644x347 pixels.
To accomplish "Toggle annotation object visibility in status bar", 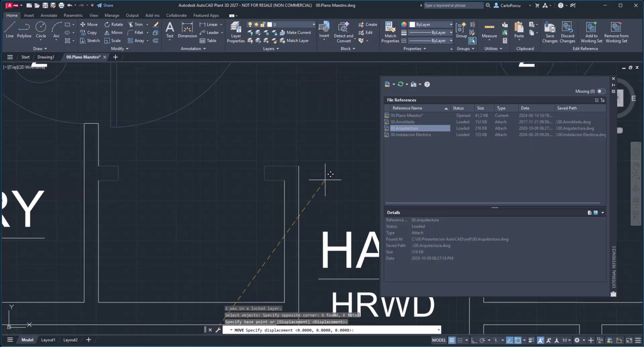I will pyautogui.click(x=540, y=340).
